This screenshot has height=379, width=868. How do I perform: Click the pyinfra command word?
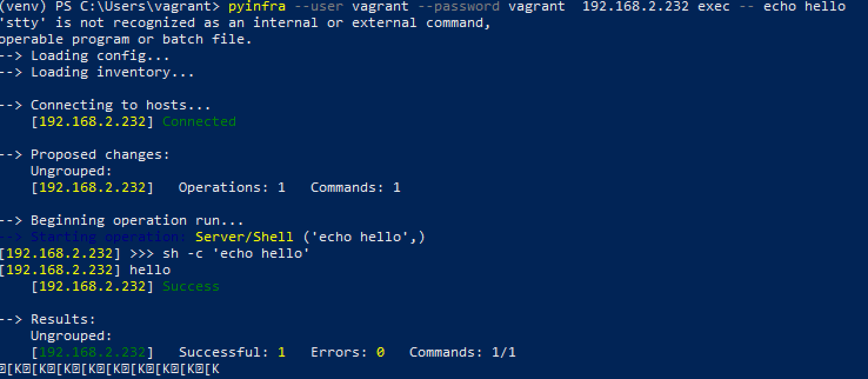pyautogui.click(x=257, y=7)
